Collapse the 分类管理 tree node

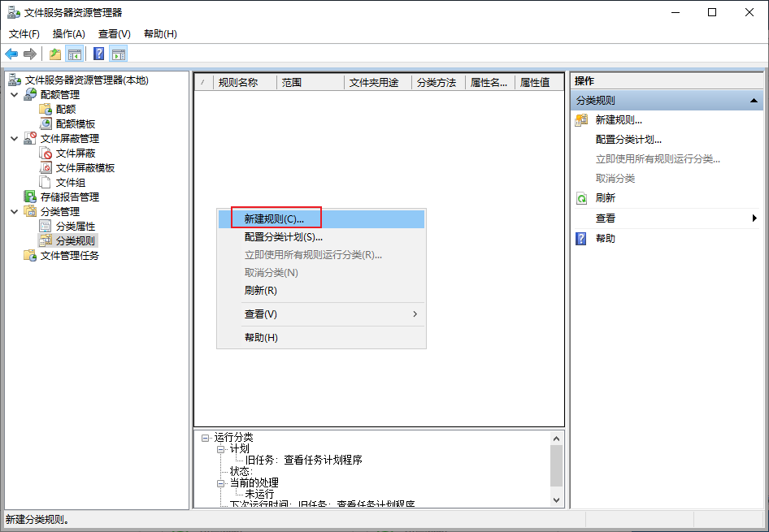[14, 212]
